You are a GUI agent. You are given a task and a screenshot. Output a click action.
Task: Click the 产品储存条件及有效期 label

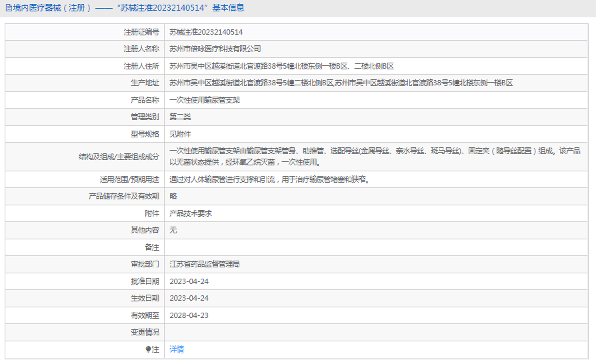click(124, 196)
